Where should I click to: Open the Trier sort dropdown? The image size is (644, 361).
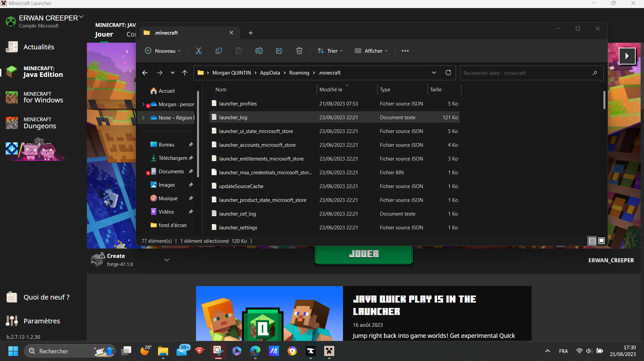click(330, 51)
